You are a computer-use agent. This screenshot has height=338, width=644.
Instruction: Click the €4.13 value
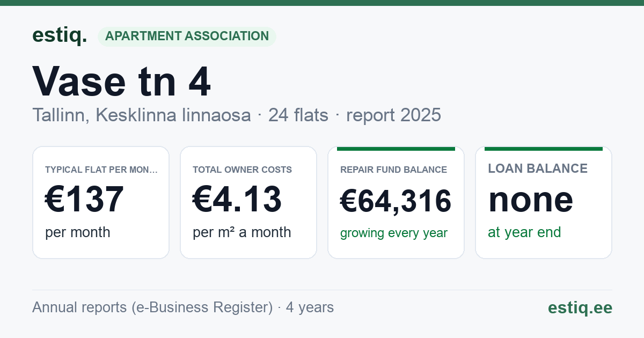(237, 199)
